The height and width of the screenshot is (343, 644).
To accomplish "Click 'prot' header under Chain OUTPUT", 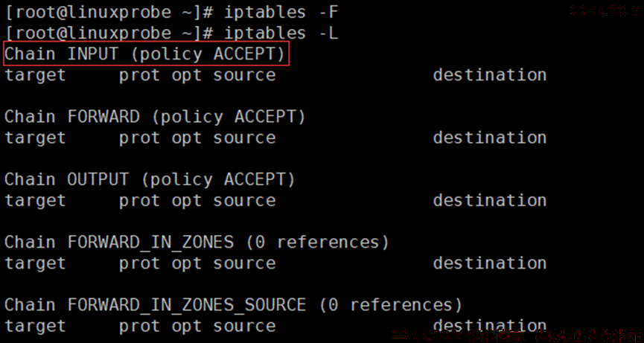I will coord(140,201).
